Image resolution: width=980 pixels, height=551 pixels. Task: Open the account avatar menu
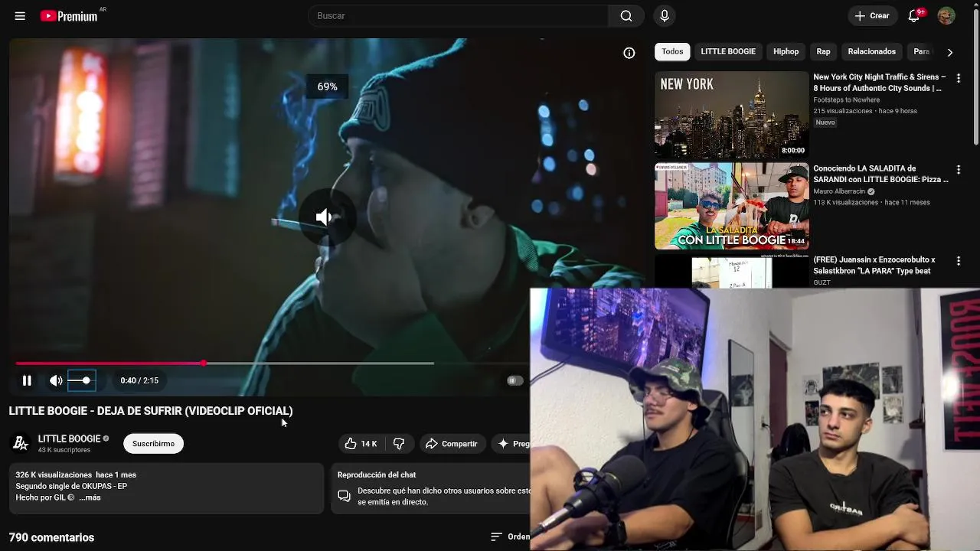coord(946,16)
